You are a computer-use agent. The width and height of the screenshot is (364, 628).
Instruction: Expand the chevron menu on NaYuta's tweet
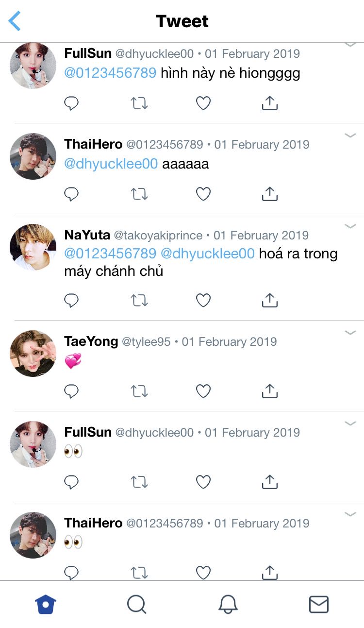[350, 226]
